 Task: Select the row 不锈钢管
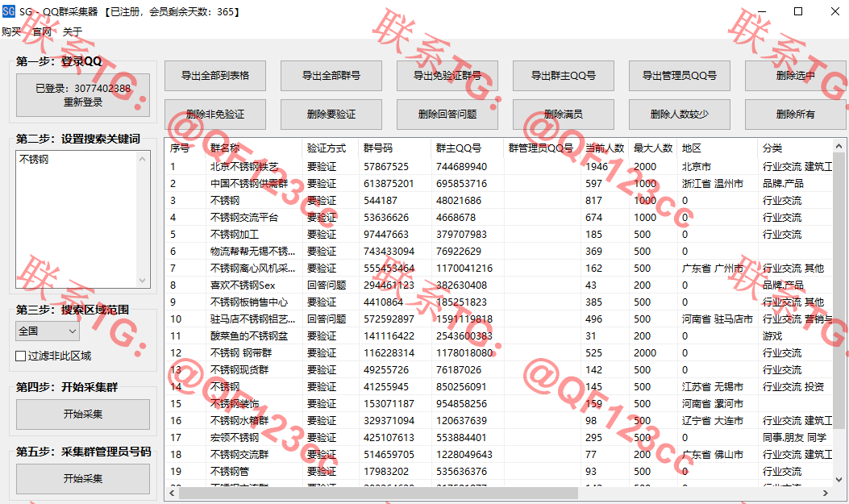click(499, 472)
